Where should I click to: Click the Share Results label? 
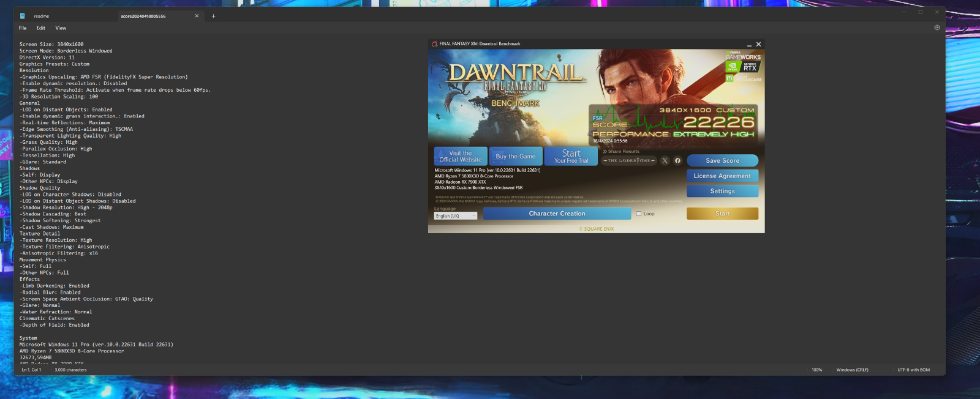pyautogui.click(x=622, y=151)
